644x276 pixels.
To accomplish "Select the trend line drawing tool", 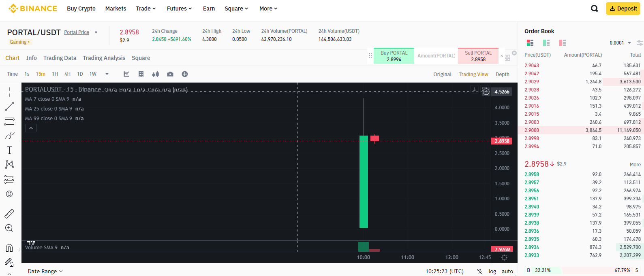I will click(9, 106).
